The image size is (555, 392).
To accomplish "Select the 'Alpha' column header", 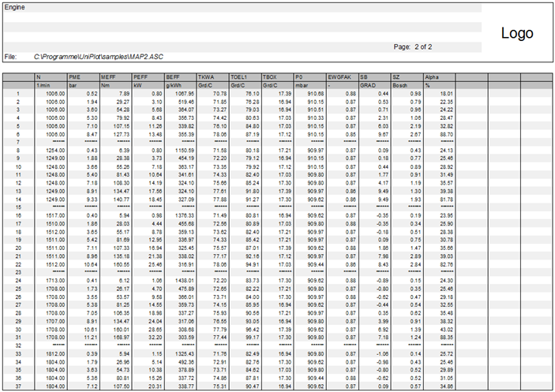I will tap(439, 77).
